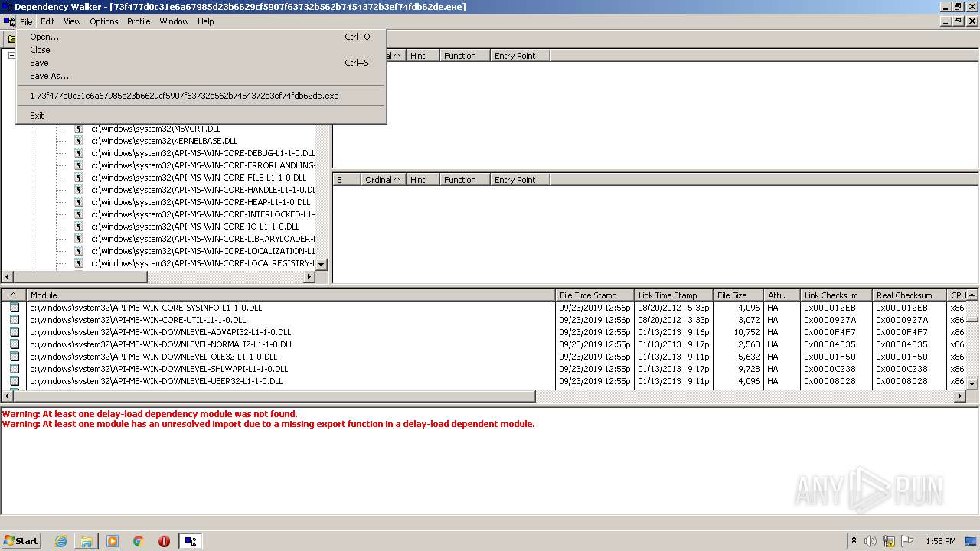Viewport: 980px width, 551px height.
Task: Open the Window menu
Action: [x=174, y=21]
